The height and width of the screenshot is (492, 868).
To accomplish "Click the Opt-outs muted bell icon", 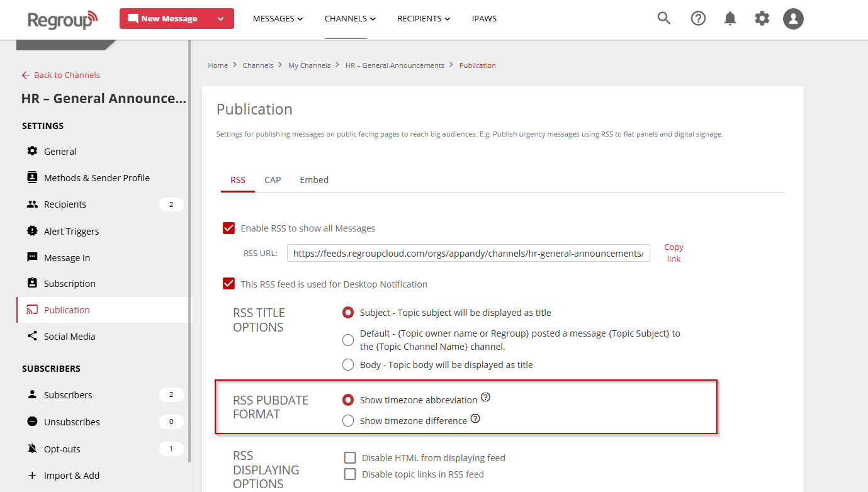I will click(x=32, y=449).
